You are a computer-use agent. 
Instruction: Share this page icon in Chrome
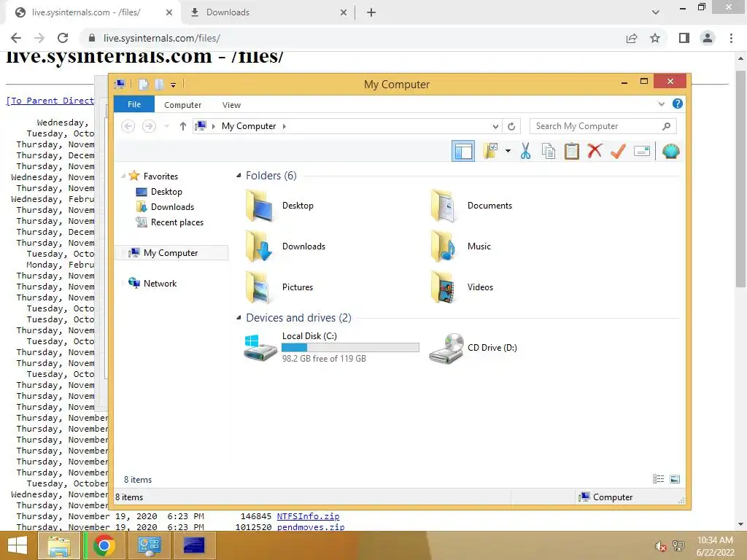[x=632, y=38]
